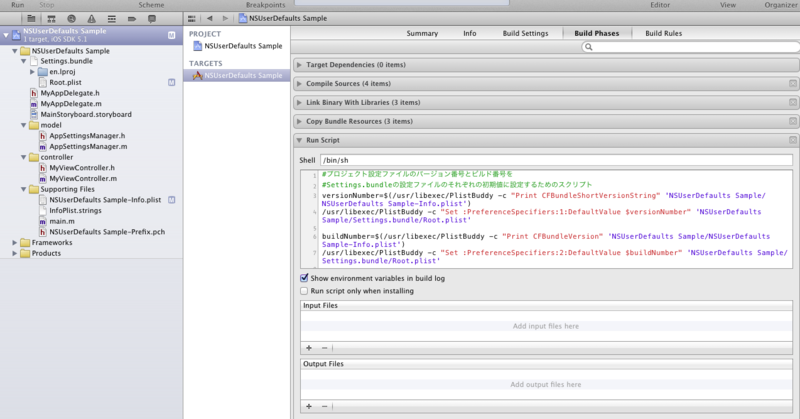Expand Link Binary With Libraries section
This screenshot has width=800, height=419.
coord(299,103)
